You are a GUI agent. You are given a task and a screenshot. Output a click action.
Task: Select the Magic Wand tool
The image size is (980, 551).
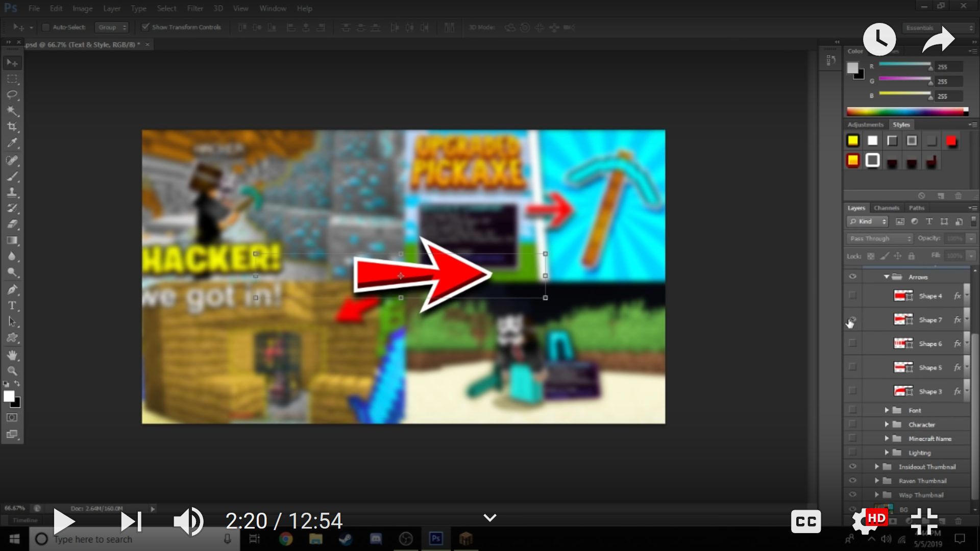click(x=12, y=111)
